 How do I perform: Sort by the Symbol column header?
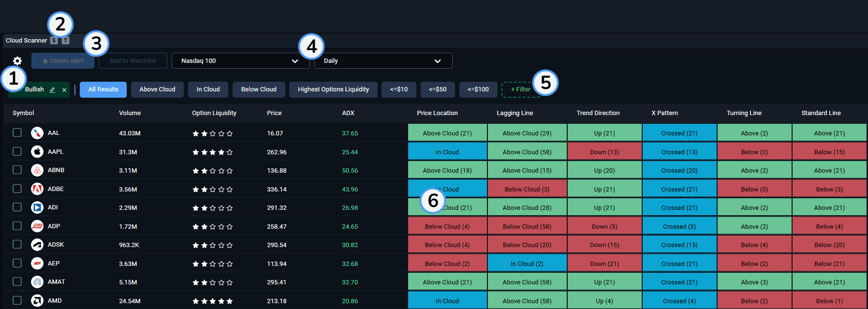(x=23, y=113)
